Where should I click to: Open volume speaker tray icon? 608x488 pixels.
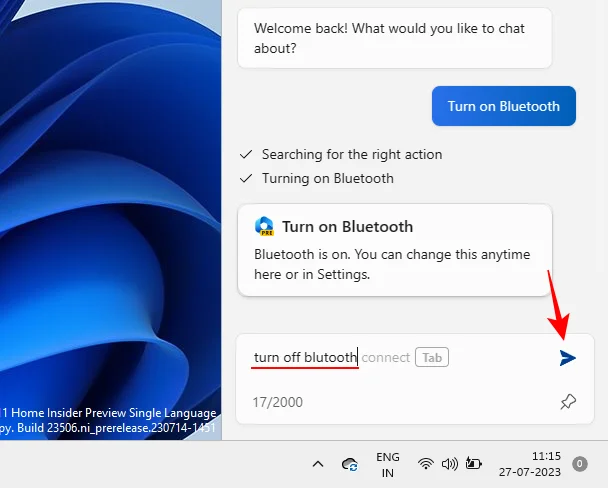coord(450,464)
